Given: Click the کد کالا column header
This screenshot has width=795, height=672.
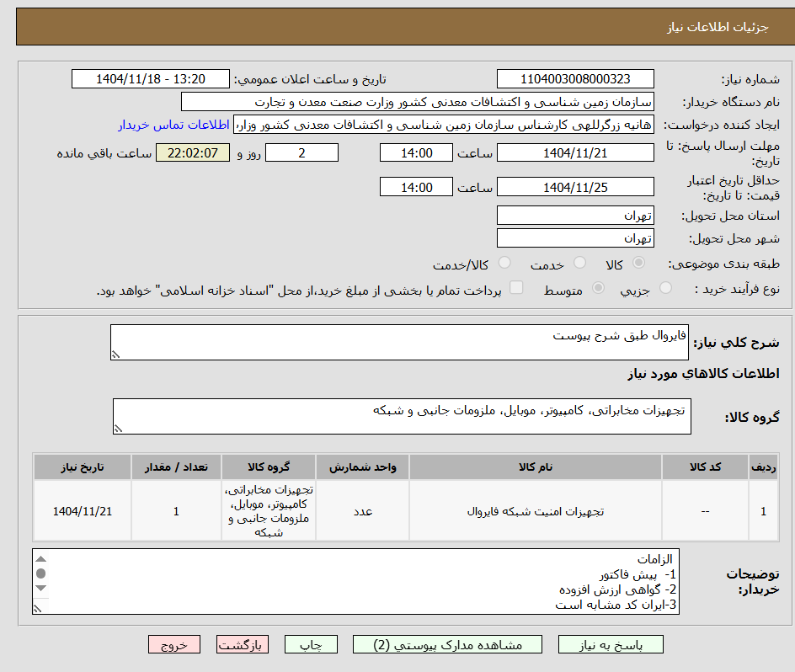Looking at the screenshot, I should click(705, 467).
